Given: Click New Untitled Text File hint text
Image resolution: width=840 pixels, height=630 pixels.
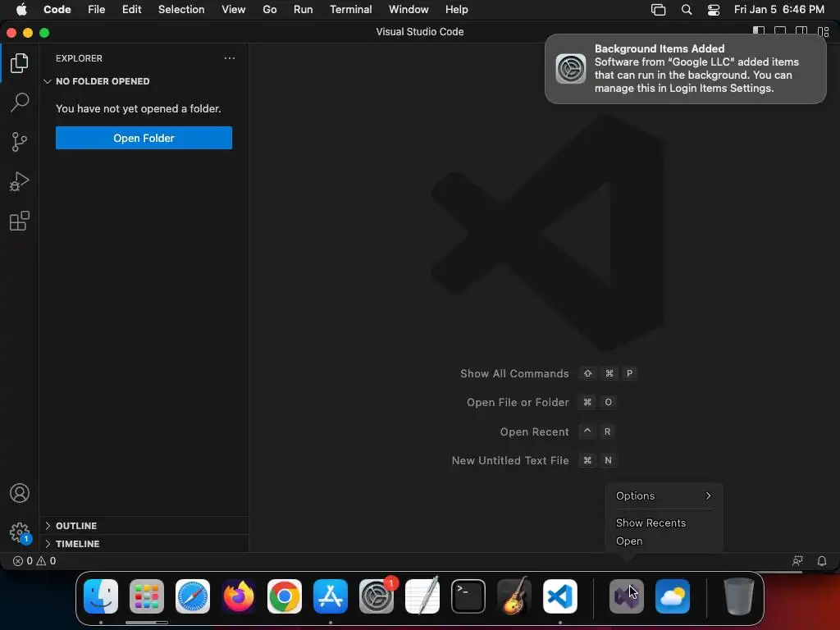Looking at the screenshot, I should [x=510, y=460].
